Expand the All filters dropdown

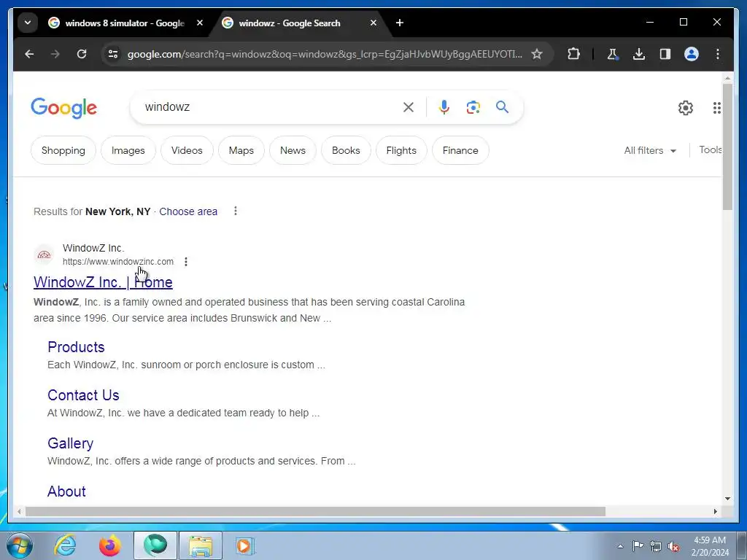pos(650,150)
